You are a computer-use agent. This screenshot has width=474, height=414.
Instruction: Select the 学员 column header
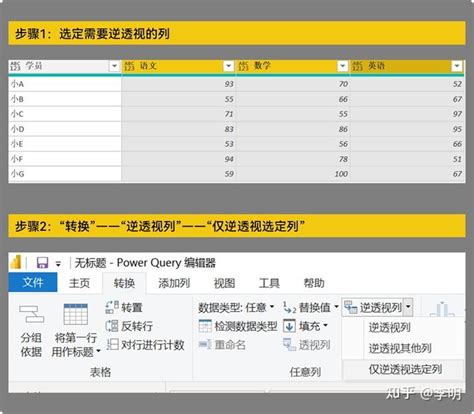65,66
